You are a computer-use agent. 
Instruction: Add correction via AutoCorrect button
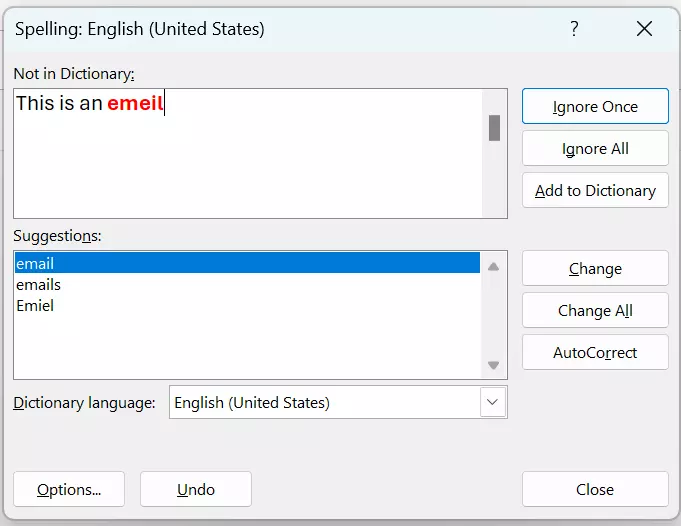click(x=595, y=352)
